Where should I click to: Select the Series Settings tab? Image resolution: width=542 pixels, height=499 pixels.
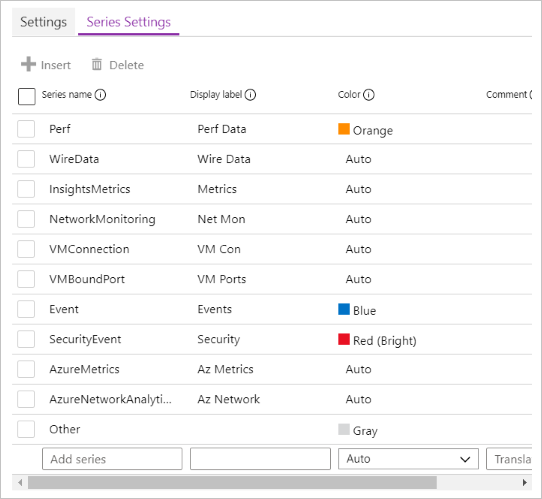[x=129, y=22]
